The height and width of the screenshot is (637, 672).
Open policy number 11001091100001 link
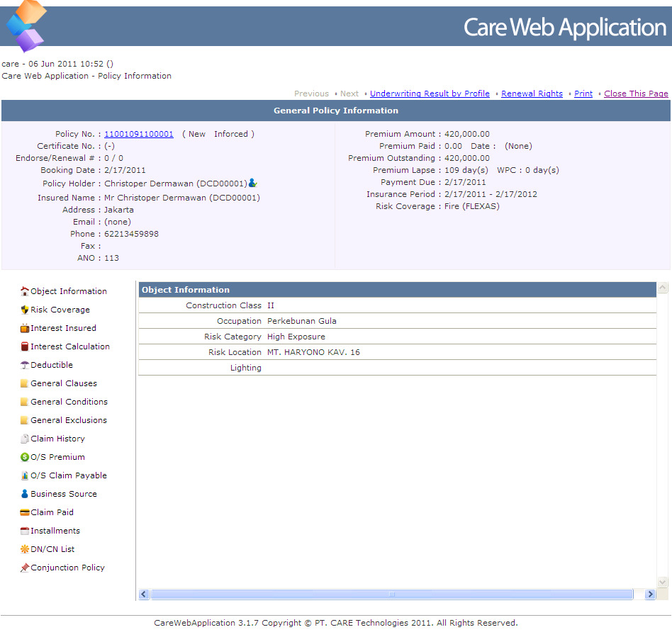point(139,134)
